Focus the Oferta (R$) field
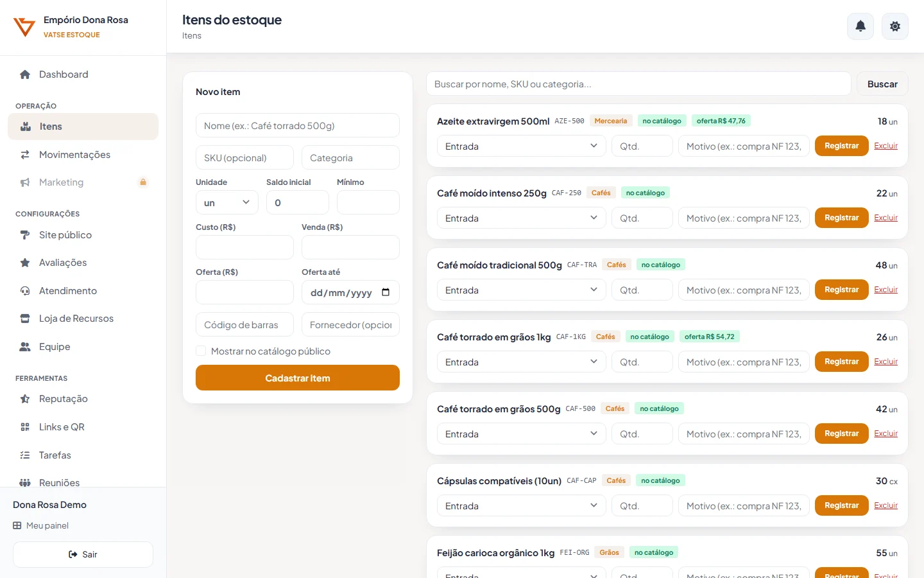924x578 pixels. pyautogui.click(x=244, y=292)
